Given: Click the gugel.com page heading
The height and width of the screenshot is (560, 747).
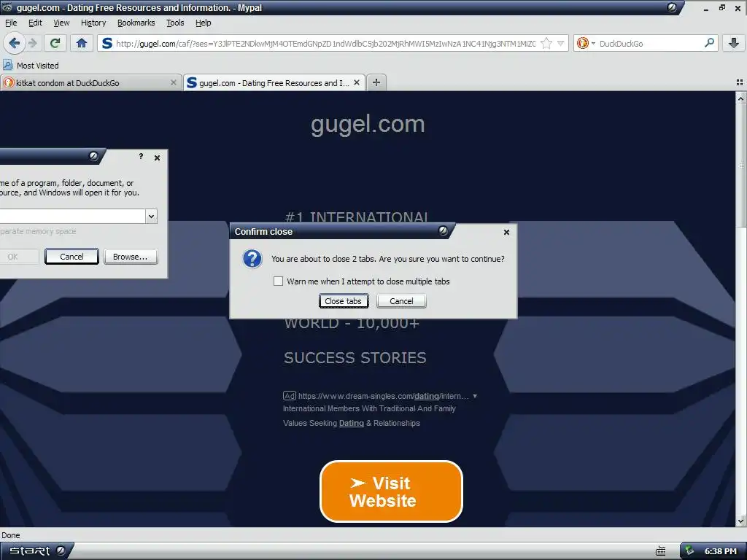Looking at the screenshot, I should pyautogui.click(x=368, y=124).
